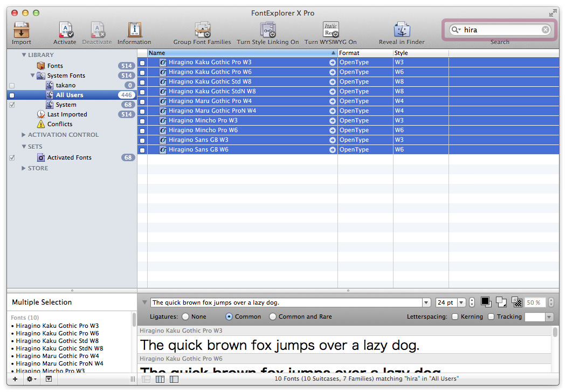Select Activated Fonts set
This screenshot has width=566, height=392.
click(70, 158)
